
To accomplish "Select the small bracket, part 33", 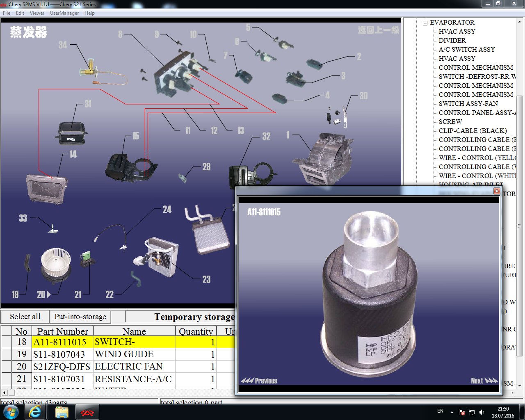I will 53,229.
